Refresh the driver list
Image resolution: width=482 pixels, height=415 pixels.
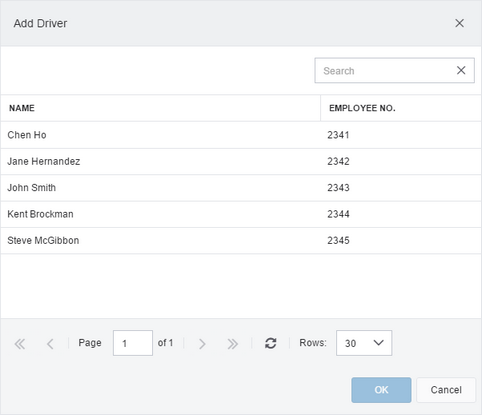(x=270, y=343)
